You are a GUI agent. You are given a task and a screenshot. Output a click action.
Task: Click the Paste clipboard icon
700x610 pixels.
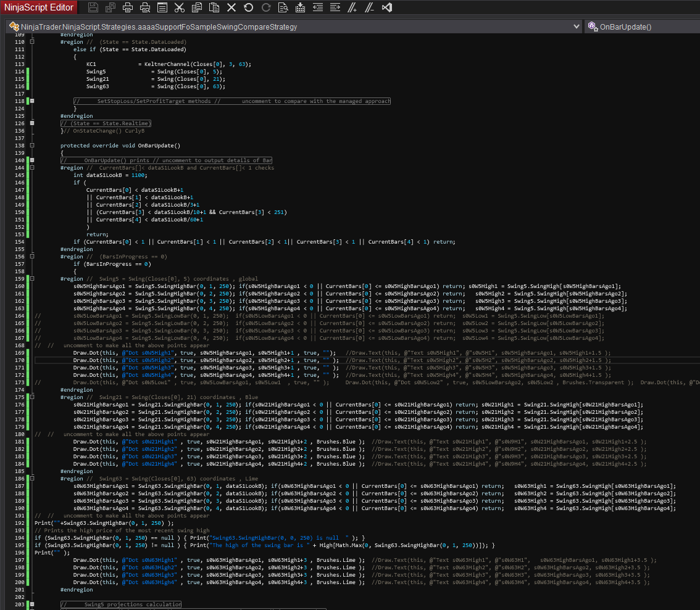coord(214,8)
